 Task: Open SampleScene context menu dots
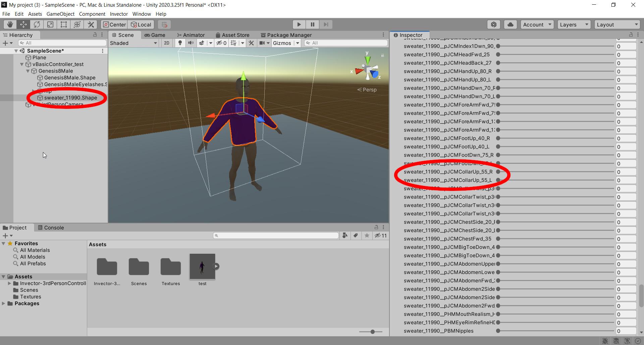point(103,51)
